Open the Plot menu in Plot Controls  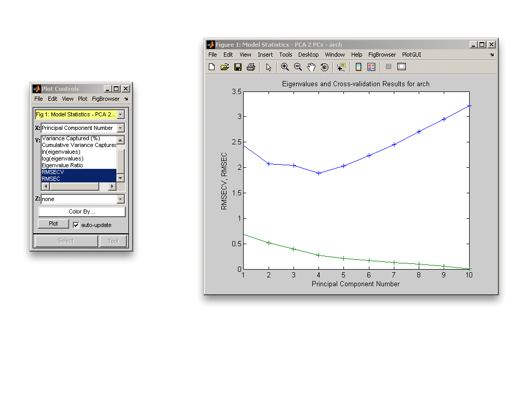(83, 99)
